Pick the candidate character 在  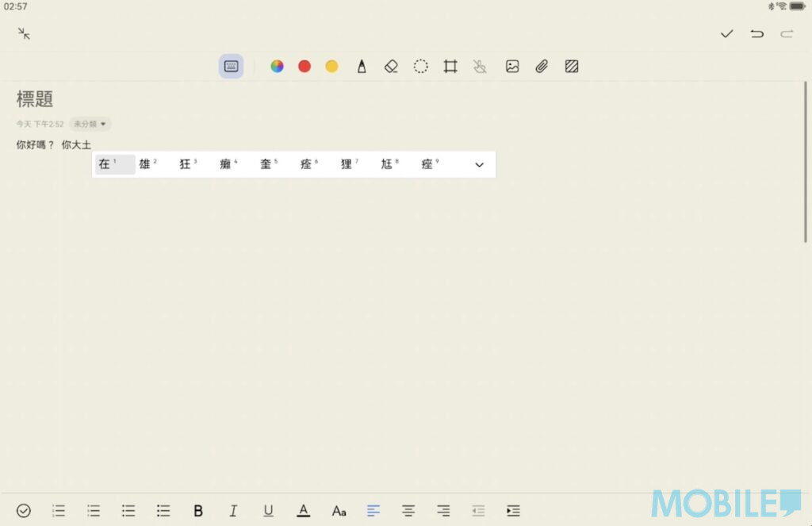[x=105, y=164]
